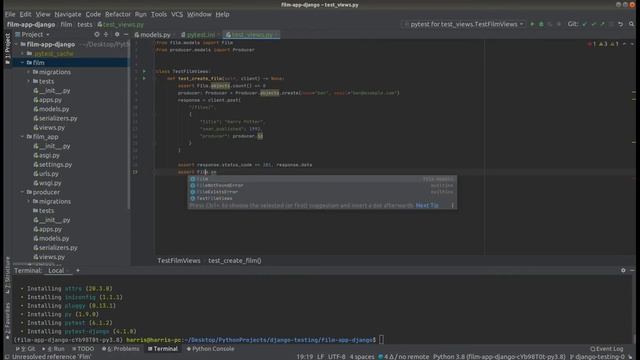Viewport: 640px width, 360px height.
Task: Run the pytest configuration with green play icon
Action: (x=532, y=24)
